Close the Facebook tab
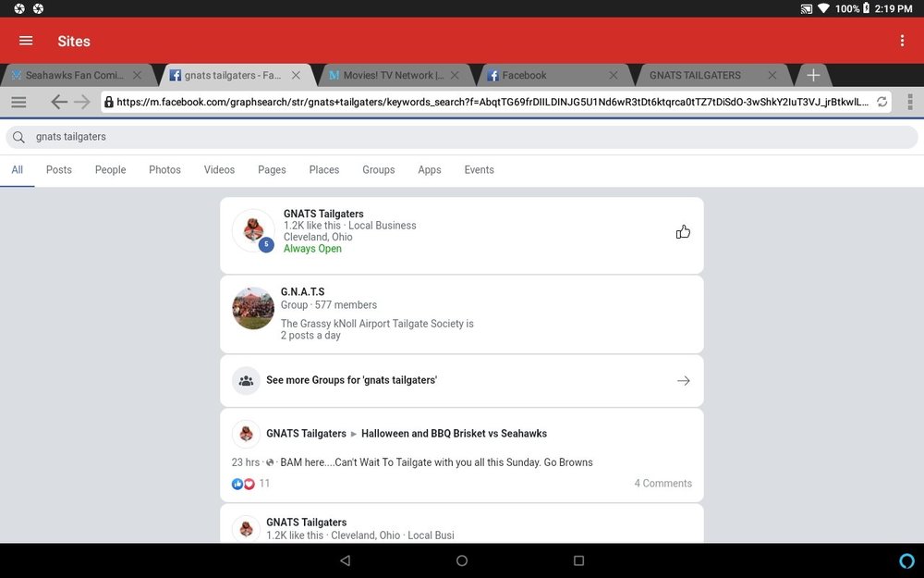This screenshot has height=578, width=924. [614, 75]
